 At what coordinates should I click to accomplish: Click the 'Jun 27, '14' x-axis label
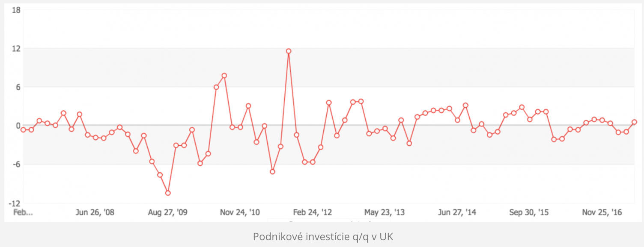pos(457,212)
